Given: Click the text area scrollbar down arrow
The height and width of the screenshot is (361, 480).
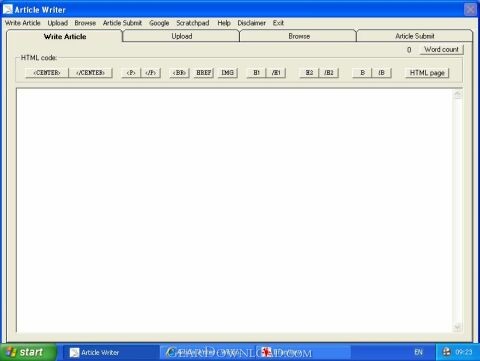Looking at the screenshot, I should [457, 327].
